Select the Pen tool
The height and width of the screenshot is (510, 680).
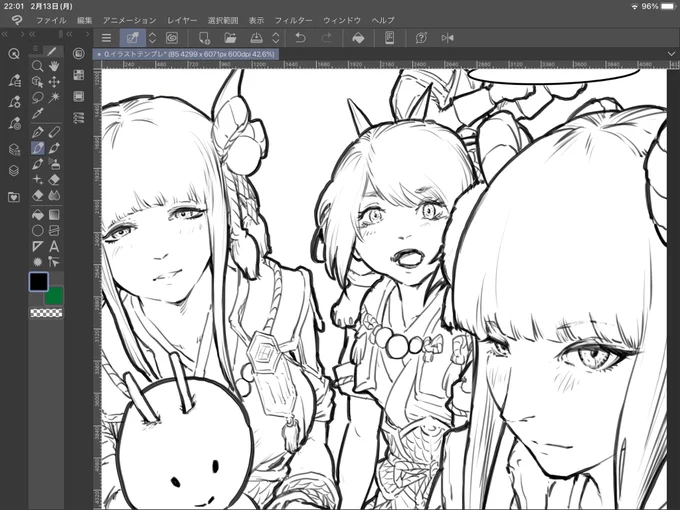(x=38, y=132)
